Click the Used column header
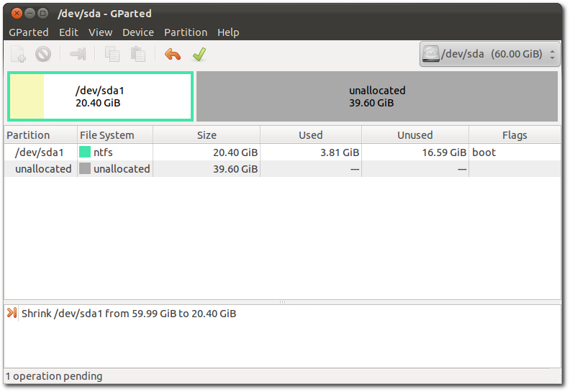The width and height of the screenshot is (570, 392). [x=311, y=135]
